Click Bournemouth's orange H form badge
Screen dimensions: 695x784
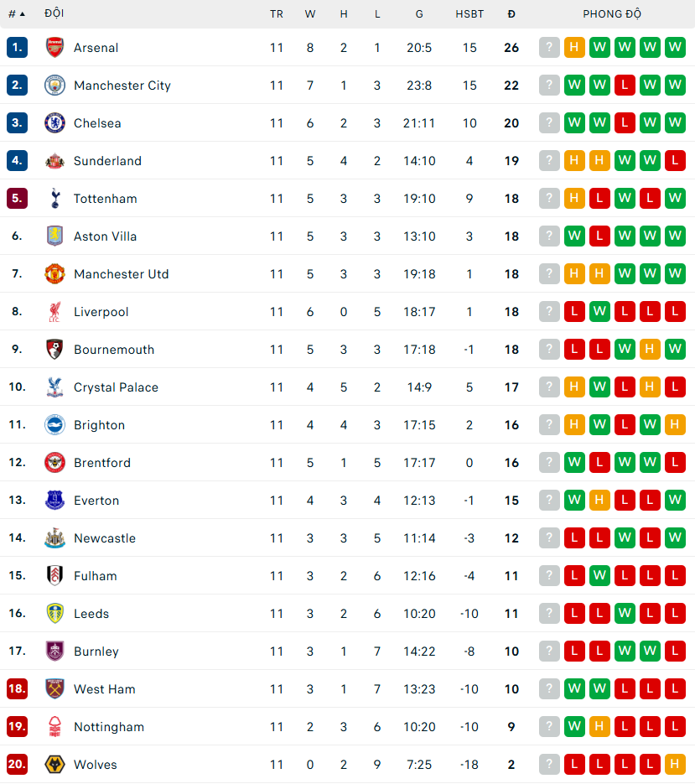tap(650, 350)
